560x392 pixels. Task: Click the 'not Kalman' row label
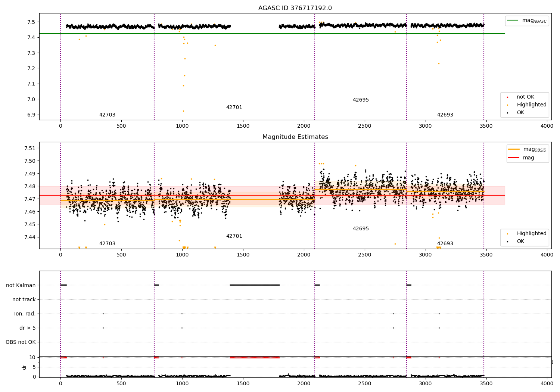(x=21, y=286)
